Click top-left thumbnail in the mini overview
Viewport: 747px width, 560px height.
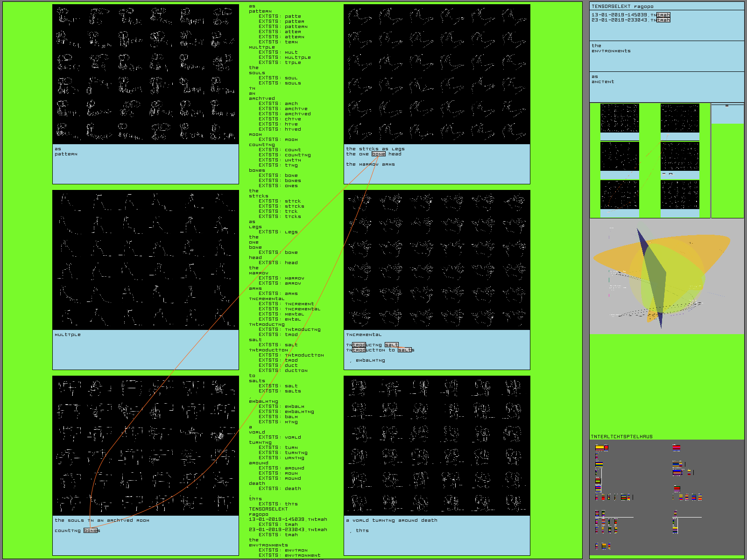pyautogui.click(x=620, y=118)
